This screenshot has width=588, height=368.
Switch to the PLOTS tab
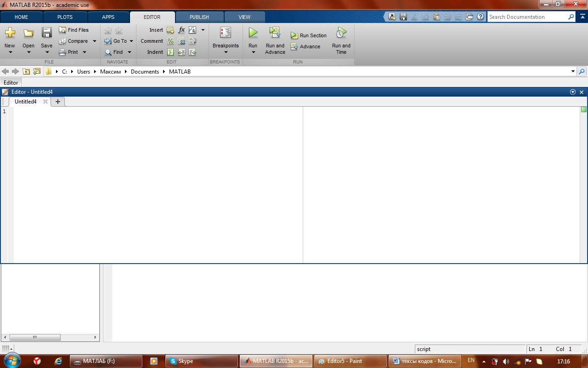(65, 17)
